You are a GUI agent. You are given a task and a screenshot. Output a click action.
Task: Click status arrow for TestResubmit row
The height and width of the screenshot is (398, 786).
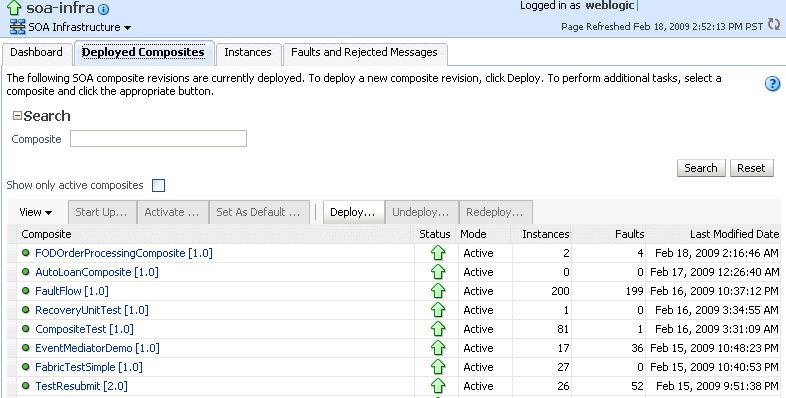pos(438,386)
